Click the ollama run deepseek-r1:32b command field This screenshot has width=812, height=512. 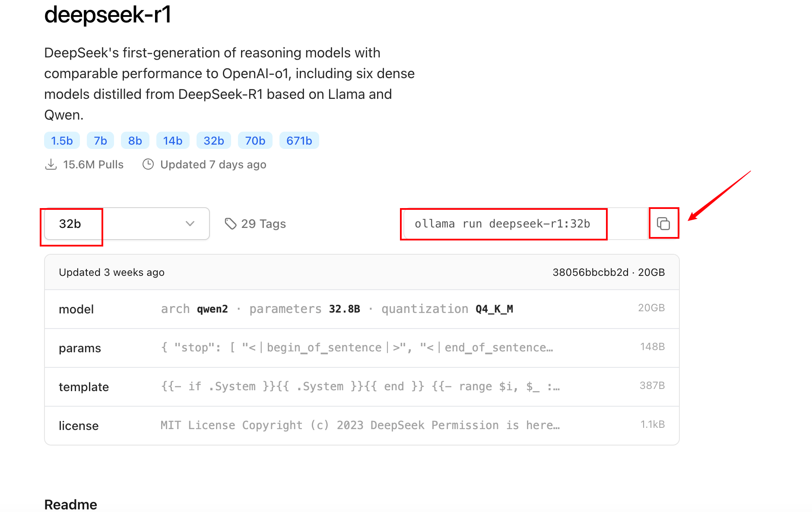point(502,224)
